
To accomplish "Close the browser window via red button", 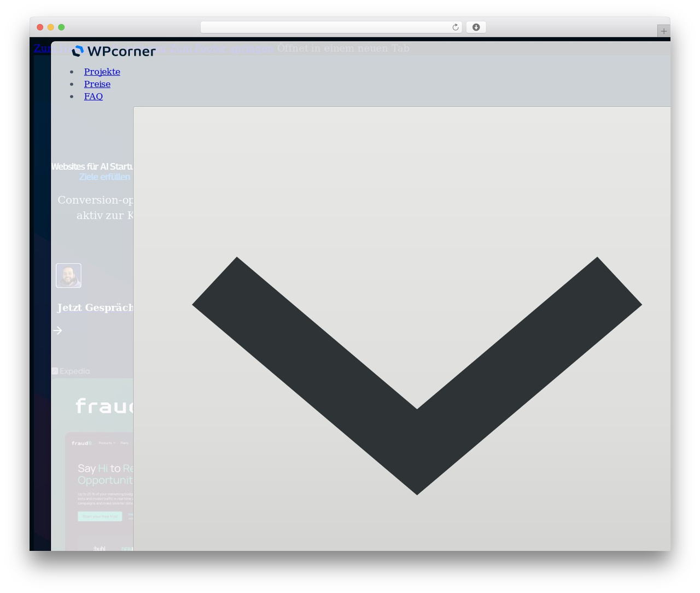I will coord(40,27).
